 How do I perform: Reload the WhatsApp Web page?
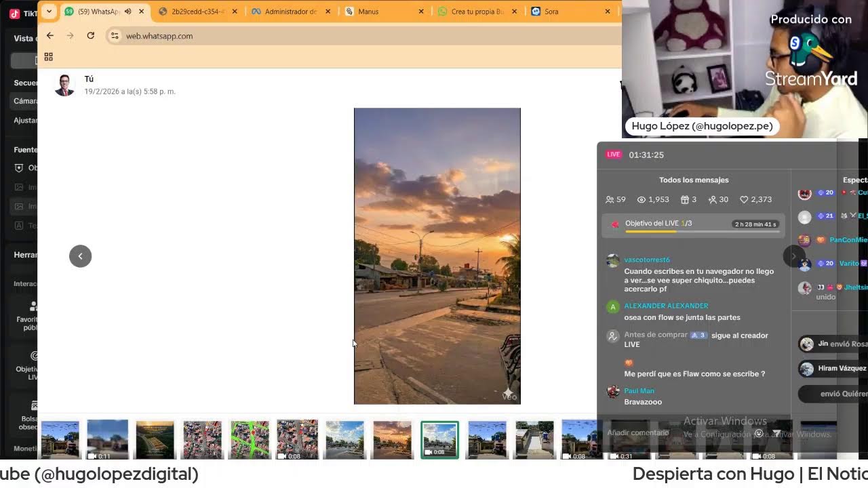90,36
